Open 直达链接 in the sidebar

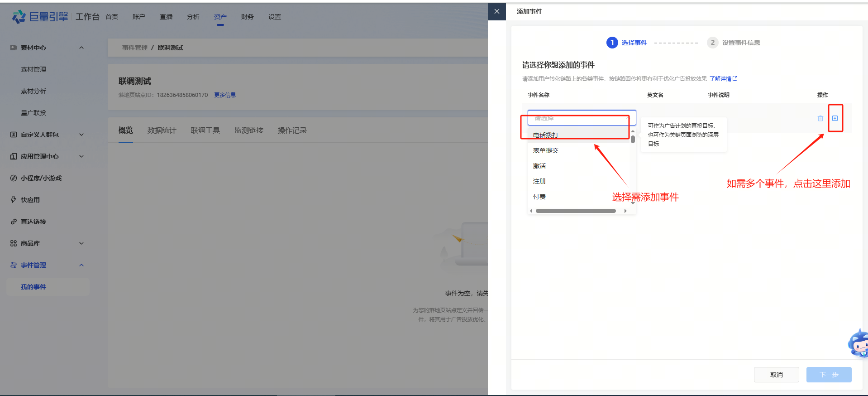click(33, 222)
